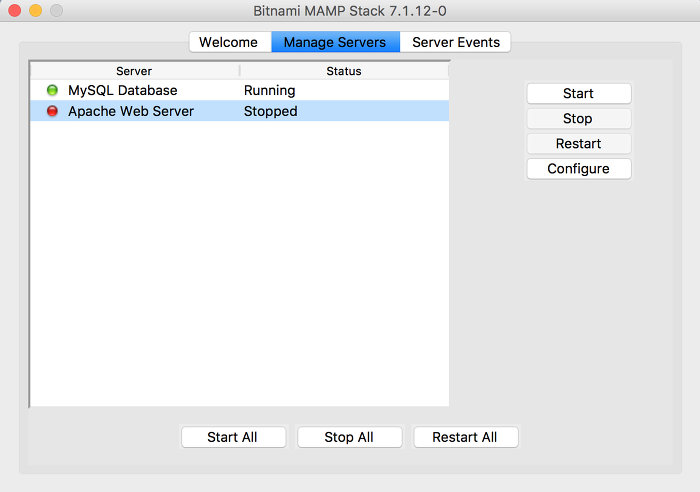Minimize the window with the yellow button

36,10
